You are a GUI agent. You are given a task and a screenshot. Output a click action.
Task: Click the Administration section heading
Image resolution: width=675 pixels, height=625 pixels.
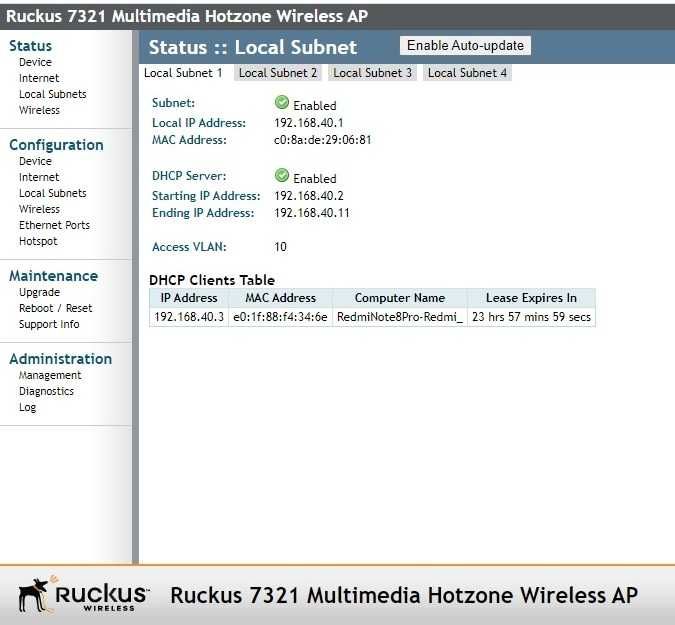pos(61,359)
